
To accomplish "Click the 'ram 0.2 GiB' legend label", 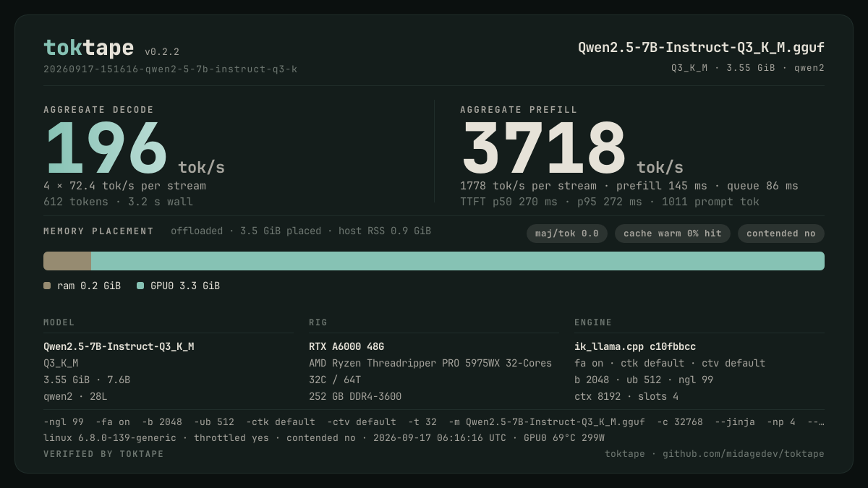I will pos(89,286).
